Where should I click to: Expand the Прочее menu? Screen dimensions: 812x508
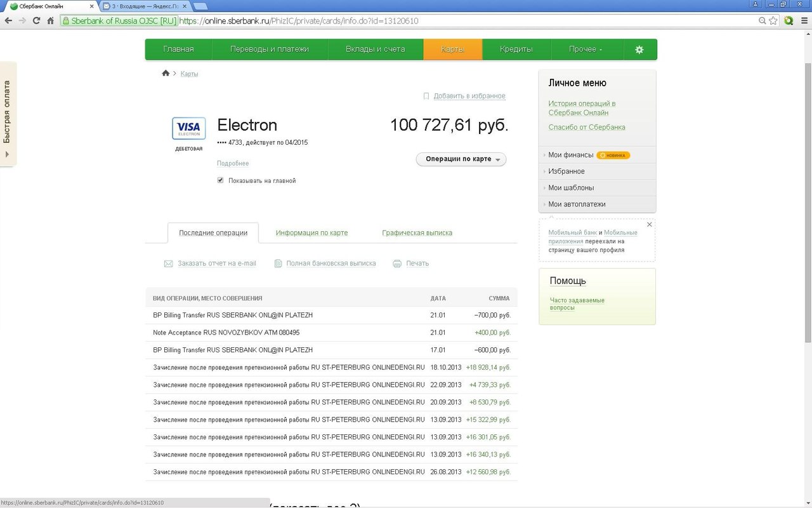[x=585, y=50]
